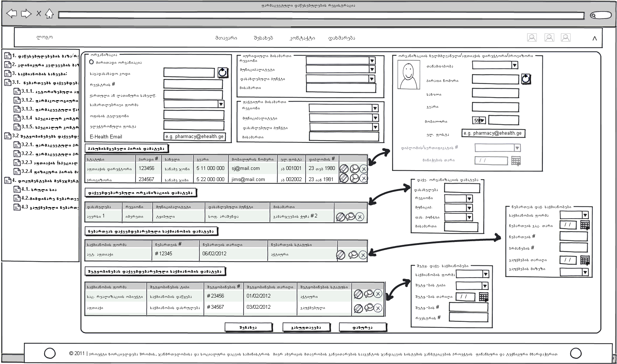This screenshot has width=617, height=364.
Task: Go to the კონტაქტი menu item
Action: (302, 38)
